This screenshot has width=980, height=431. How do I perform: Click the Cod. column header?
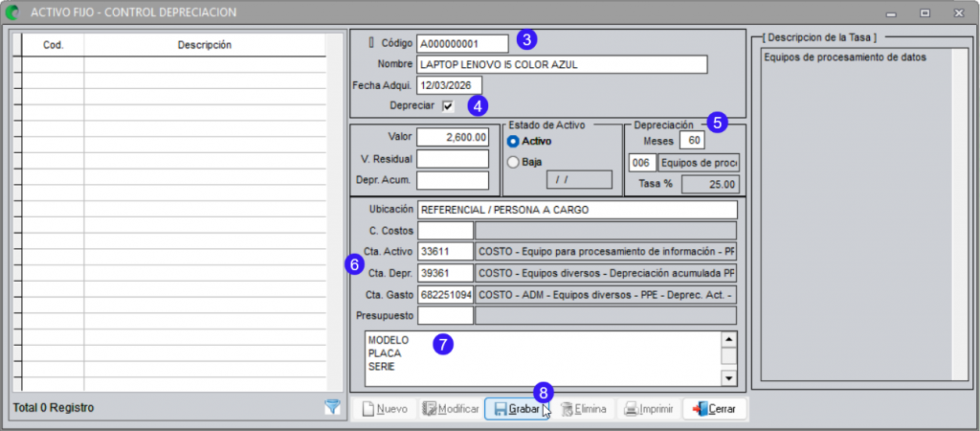54,45
